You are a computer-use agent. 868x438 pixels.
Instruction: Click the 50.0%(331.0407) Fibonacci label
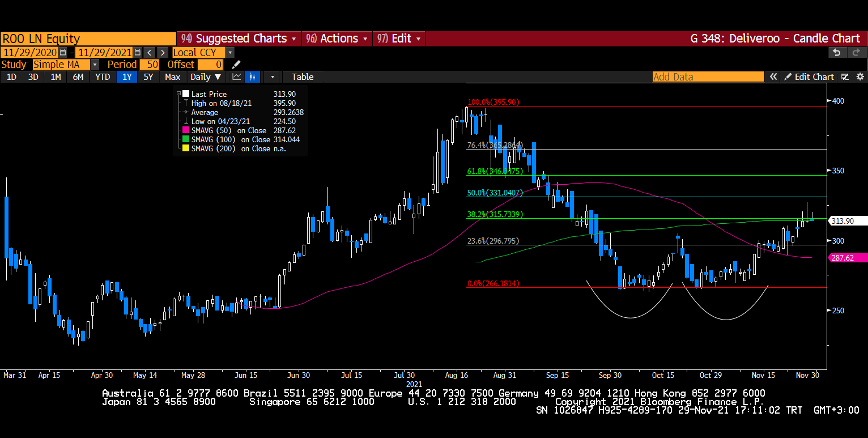(x=494, y=193)
